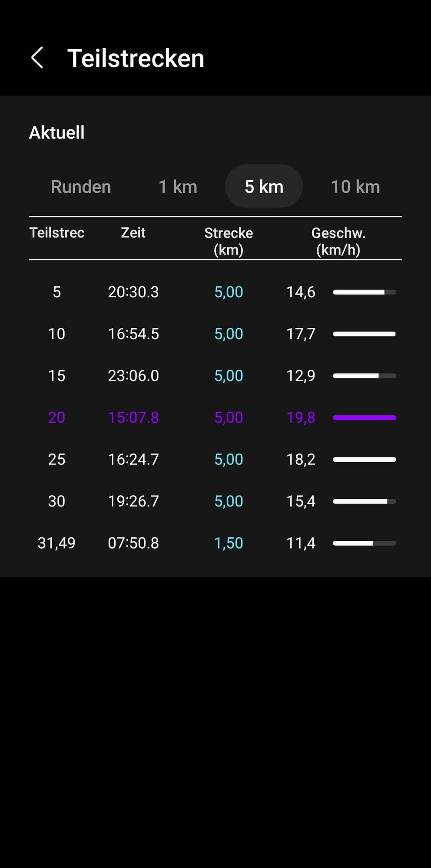Click the Aktuell section heading
The width and height of the screenshot is (431, 868).
click(x=57, y=132)
